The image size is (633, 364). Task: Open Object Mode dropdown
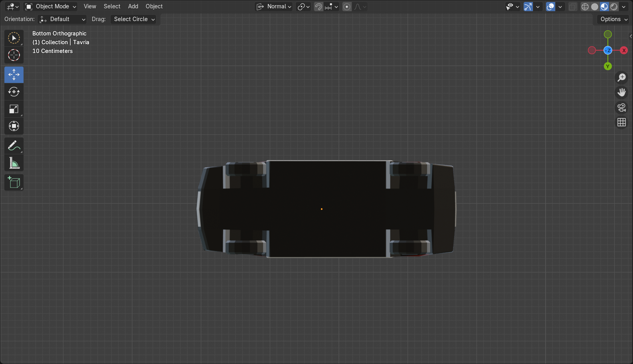tap(50, 6)
